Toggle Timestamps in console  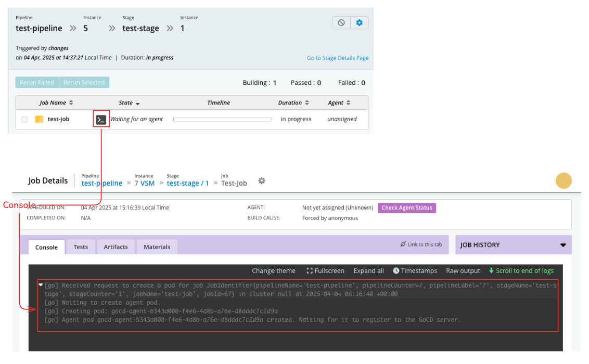tap(415, 270)
